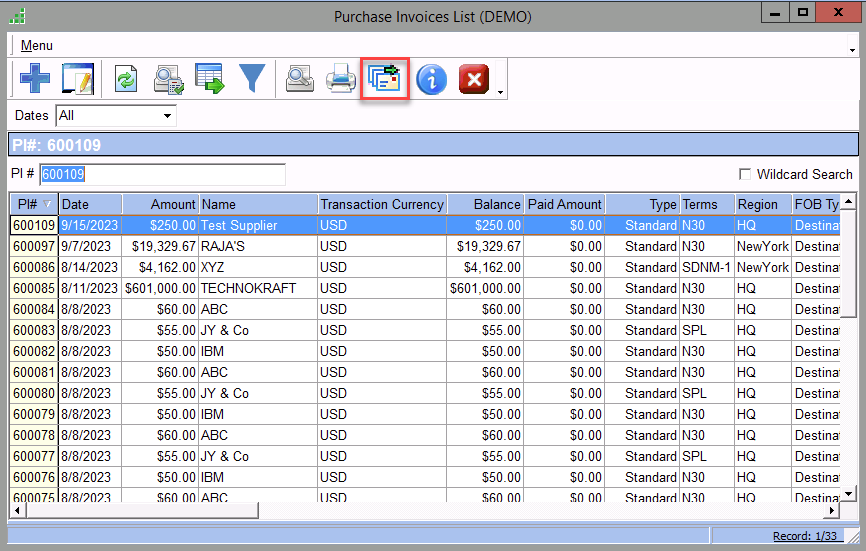866x551 pixels.
Task: Sort by the Amount column header
Action: point(160,204)
